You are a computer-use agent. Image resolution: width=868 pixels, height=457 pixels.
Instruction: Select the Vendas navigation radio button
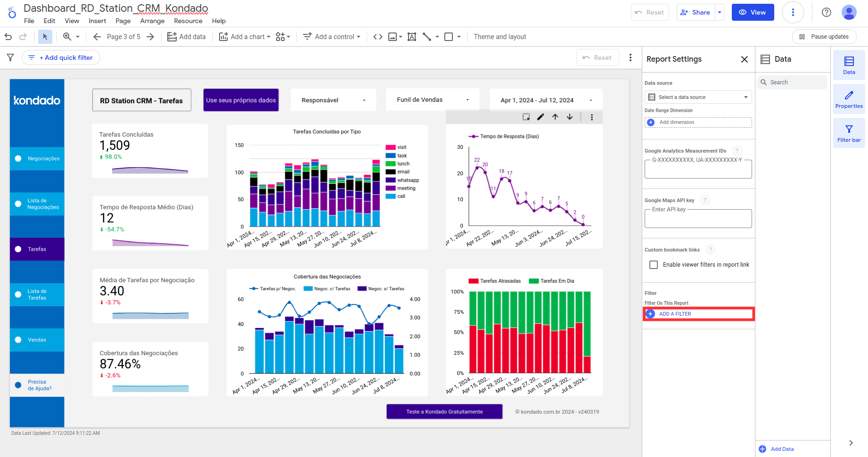point(18,340)
